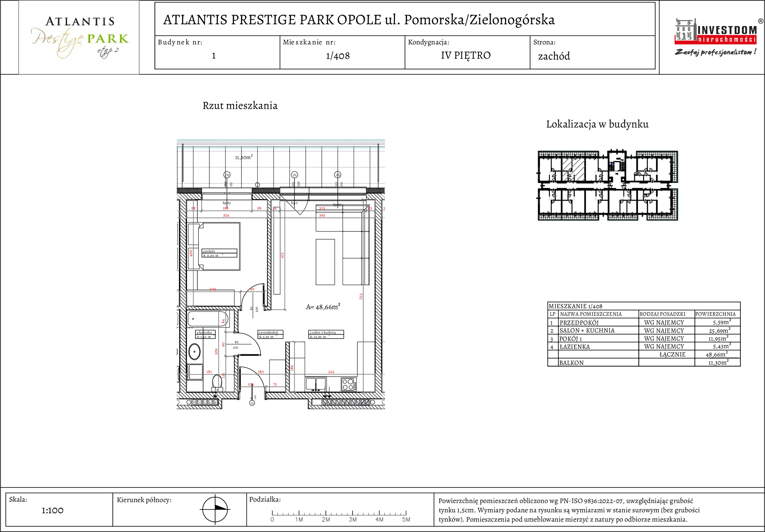Select apartment number '1/408' in header
765x532 pixels.
coord(338,56)
